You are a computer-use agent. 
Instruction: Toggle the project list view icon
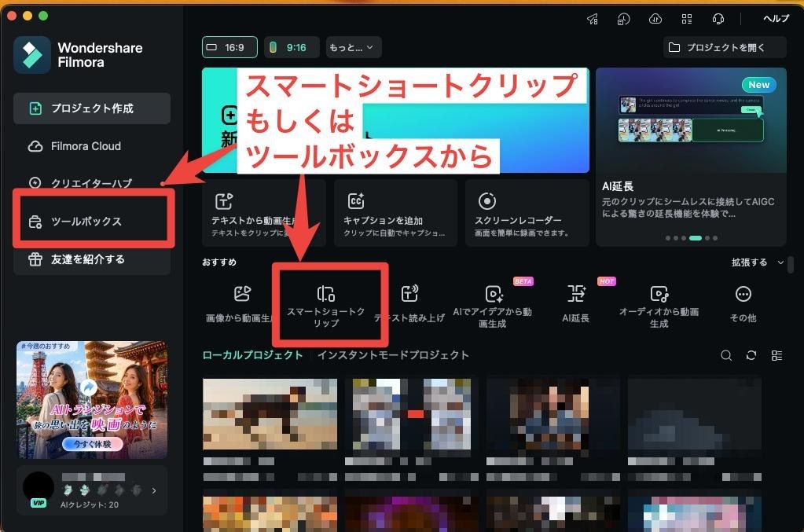coord(776,355)
